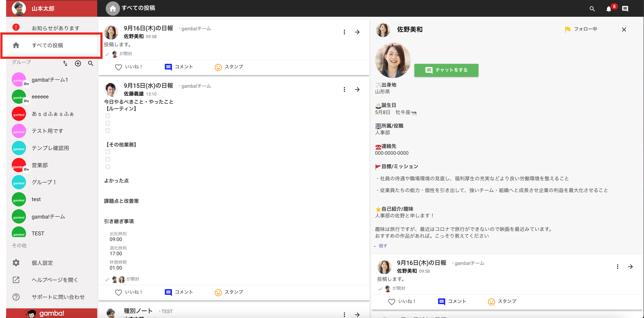Open the search magnifier in top bar
Image resolution: width=644 pixels, height=318 pixels.
(x=592, y=9)
